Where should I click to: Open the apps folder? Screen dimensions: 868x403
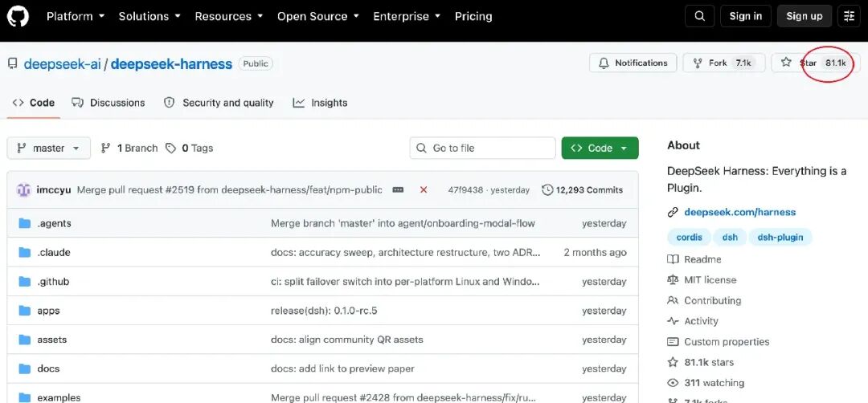48,311
